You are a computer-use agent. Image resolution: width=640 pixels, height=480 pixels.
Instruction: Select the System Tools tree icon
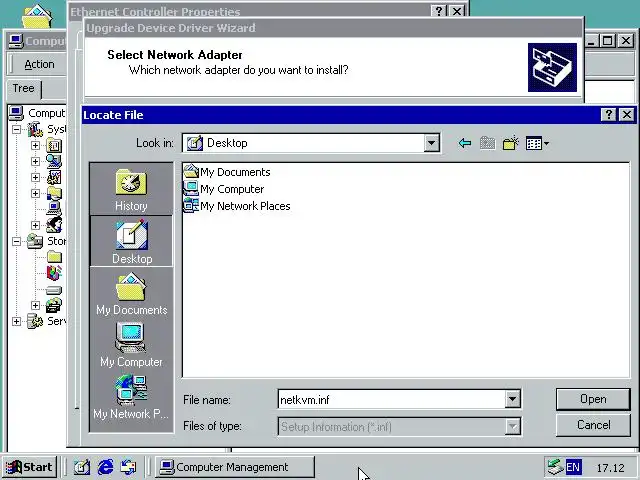36,129
